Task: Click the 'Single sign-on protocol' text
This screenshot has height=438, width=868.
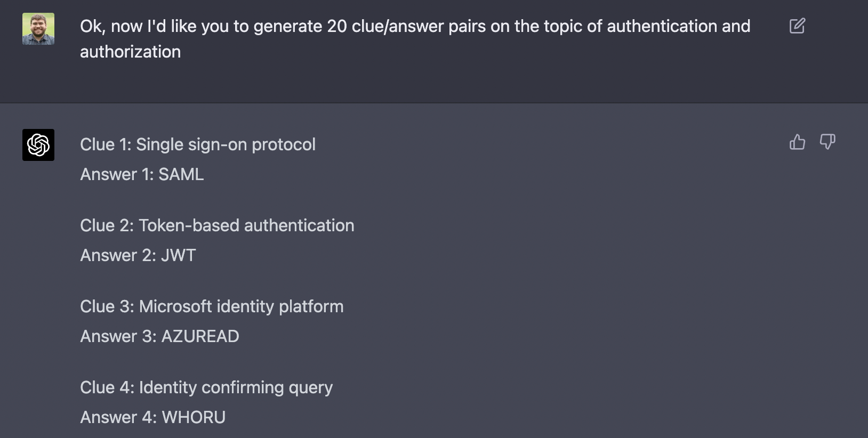Action: point(226,145)
